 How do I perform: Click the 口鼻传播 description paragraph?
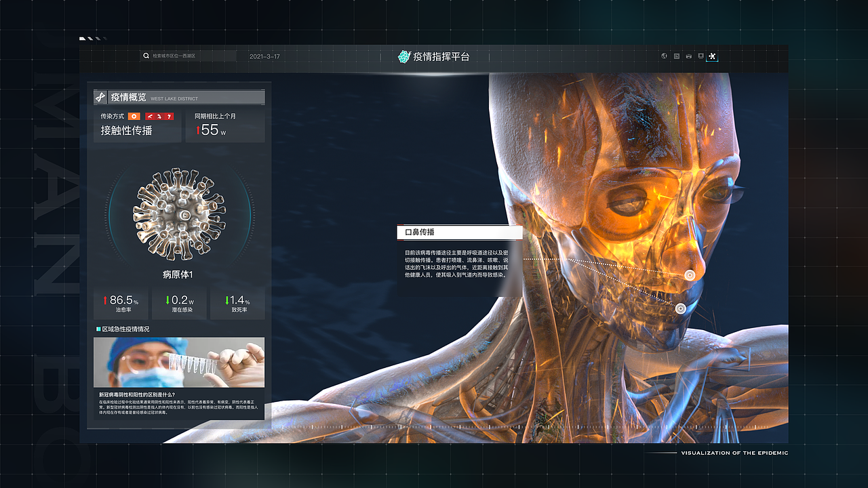[456, 264]
